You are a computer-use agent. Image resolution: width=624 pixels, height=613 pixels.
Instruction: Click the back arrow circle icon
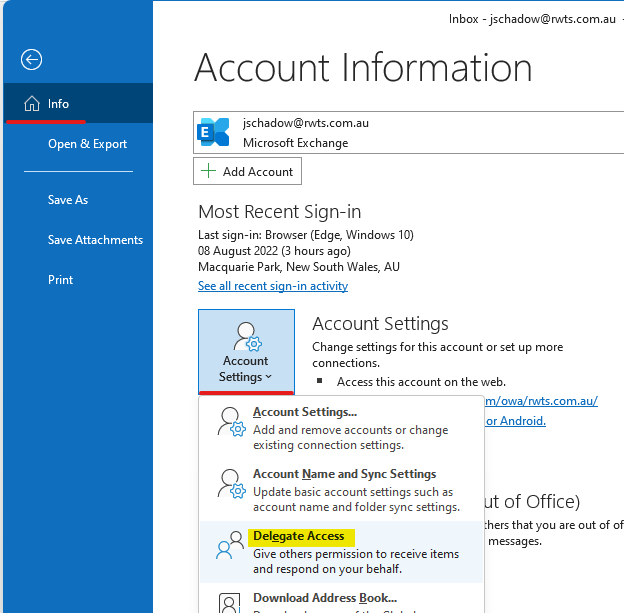pyautogui.click(x=31, y=60)
